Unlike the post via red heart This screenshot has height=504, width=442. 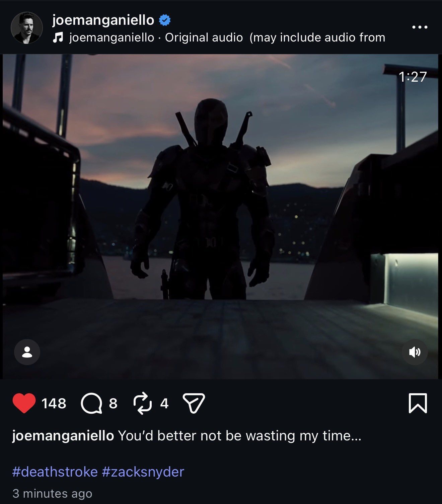coord(24,403)
